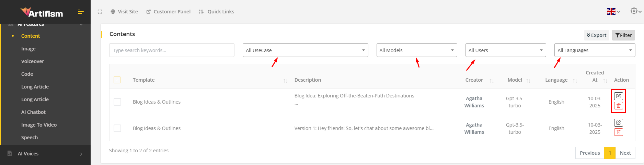Click the edit icon for second content row
Image resolution: width=644 pixels, height=165 pixels.
618,122
